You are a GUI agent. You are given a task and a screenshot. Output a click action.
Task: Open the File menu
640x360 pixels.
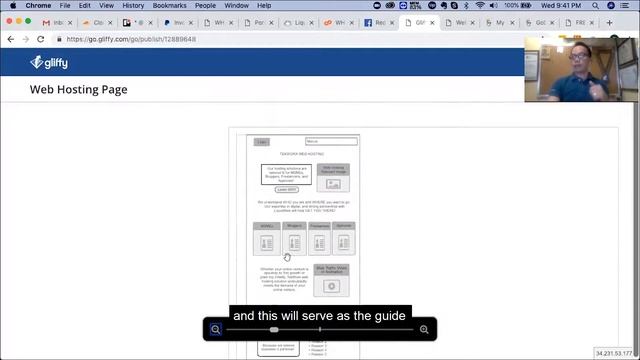tap(65, 6)
